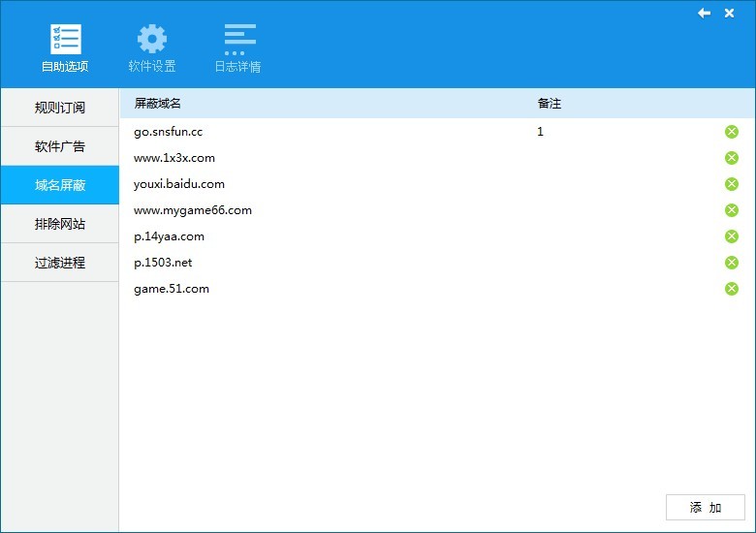This screenshot has height=533, width=756.
Task: Select the 域名屏蔽 sidebar tab
Action: tap(60, 185)
